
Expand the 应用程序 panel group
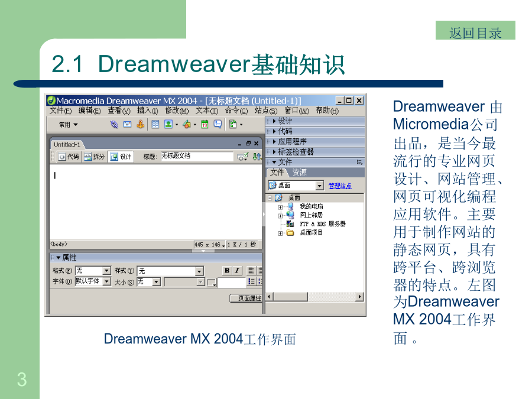[x=274, y=141]
